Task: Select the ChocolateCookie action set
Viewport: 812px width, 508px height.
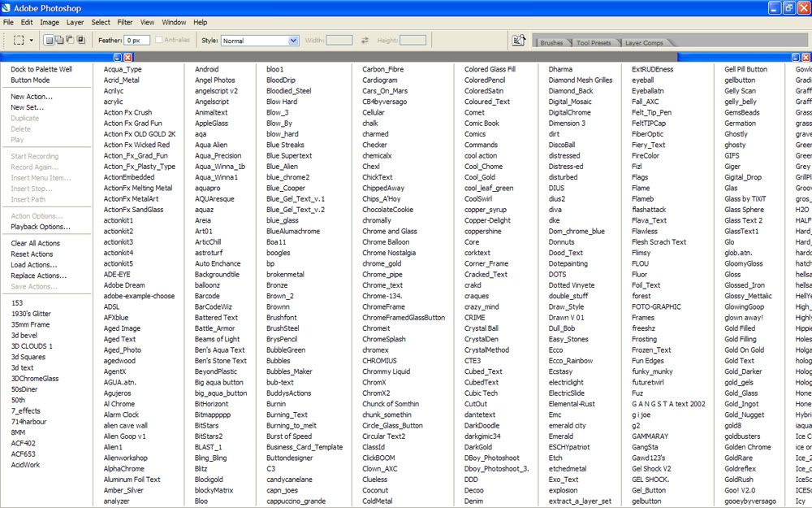Action: click(388, 210)
